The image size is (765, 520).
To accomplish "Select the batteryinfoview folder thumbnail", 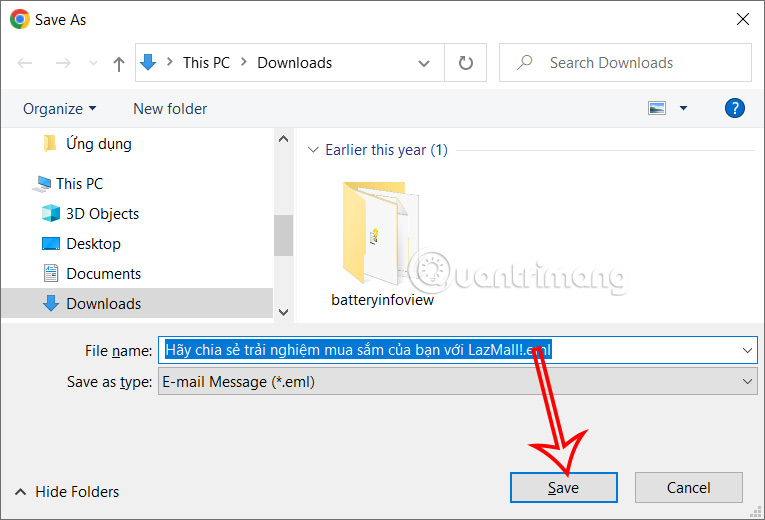I will click(381, 233).
